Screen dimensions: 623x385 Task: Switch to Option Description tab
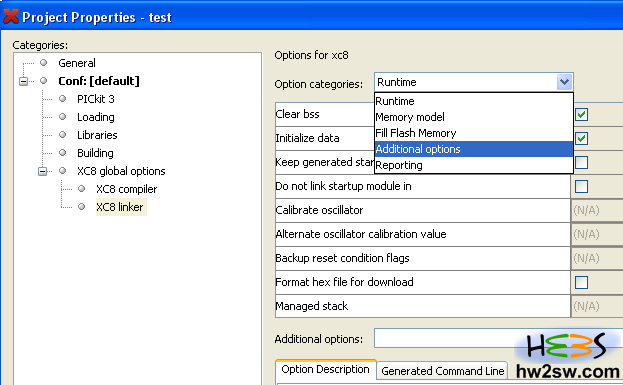pos(325,370)
